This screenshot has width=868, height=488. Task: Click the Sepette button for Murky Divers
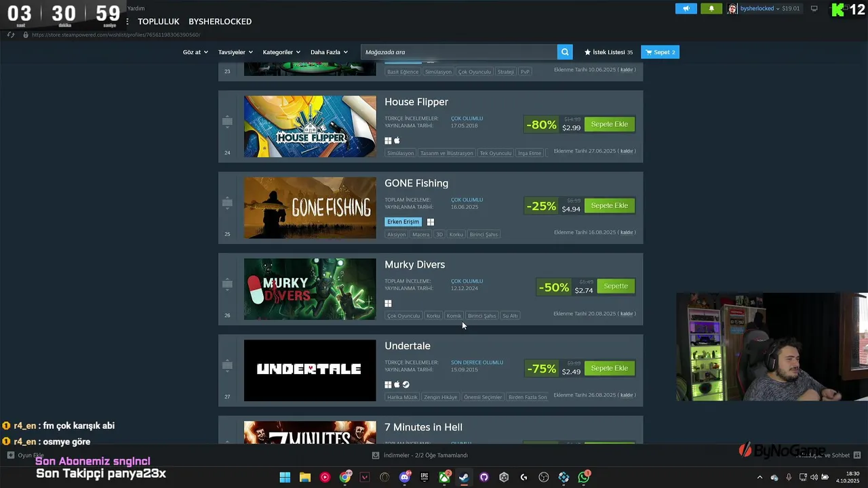point(616,286)
